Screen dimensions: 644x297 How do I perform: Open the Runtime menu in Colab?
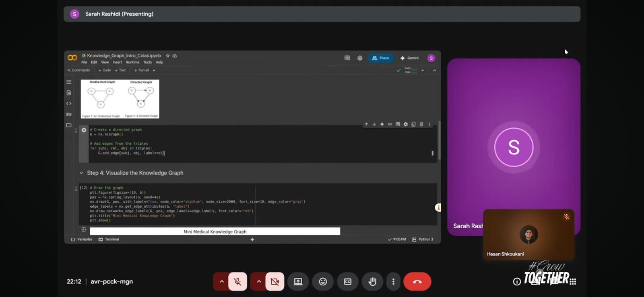[132, 62]
